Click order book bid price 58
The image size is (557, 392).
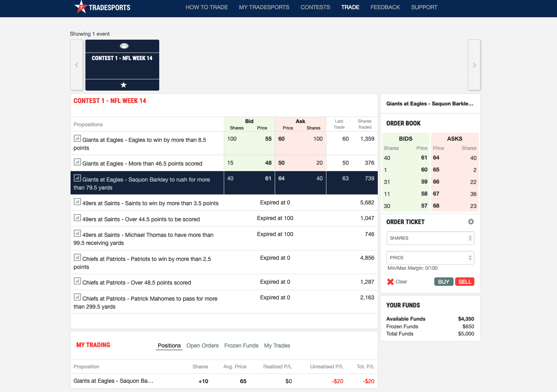click(x=424, y=194)
